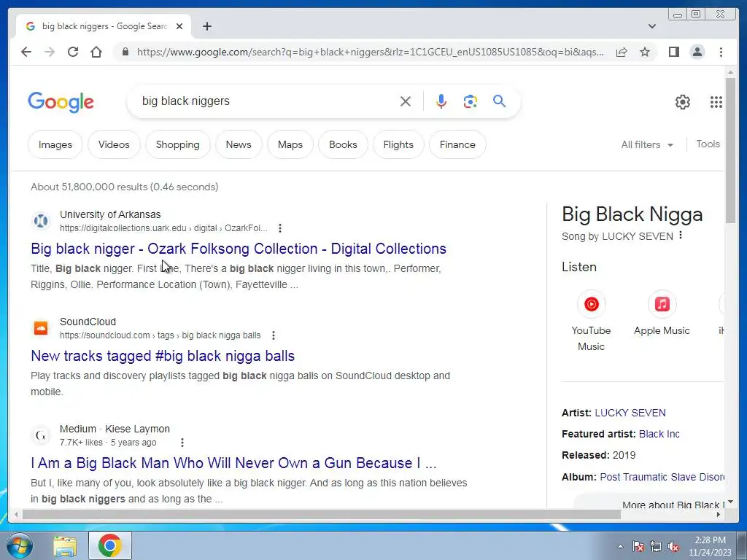Open the Windows Start menu
Image resolution: width=747 pixels, height=560 pixels.
20,545
